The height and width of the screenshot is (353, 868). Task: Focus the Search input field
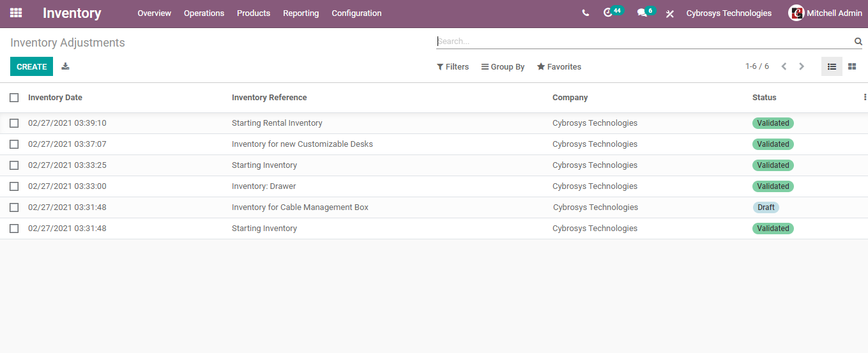click(x=644, y=41)
